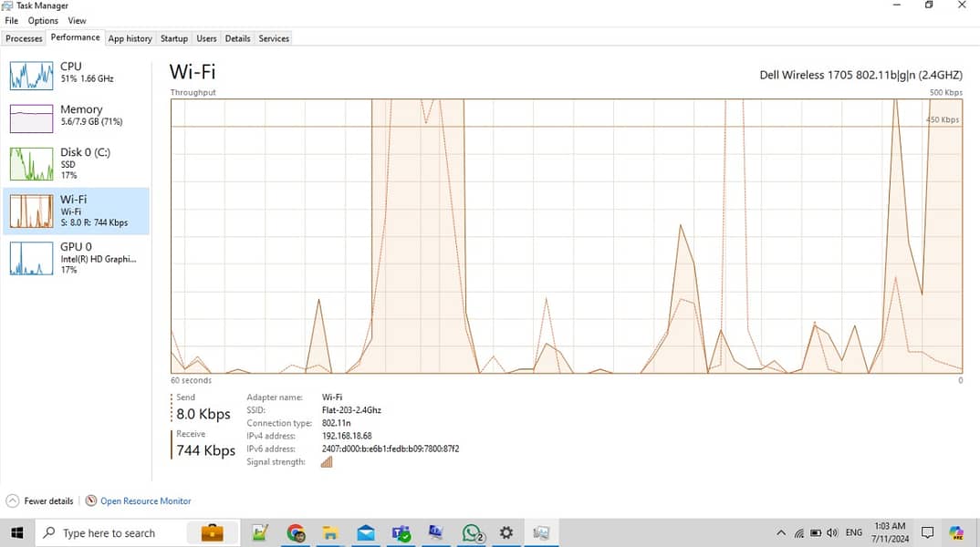Screen dimensions: 980x547
Task: Show hidden system tray icons
Action: pos(781,532)
